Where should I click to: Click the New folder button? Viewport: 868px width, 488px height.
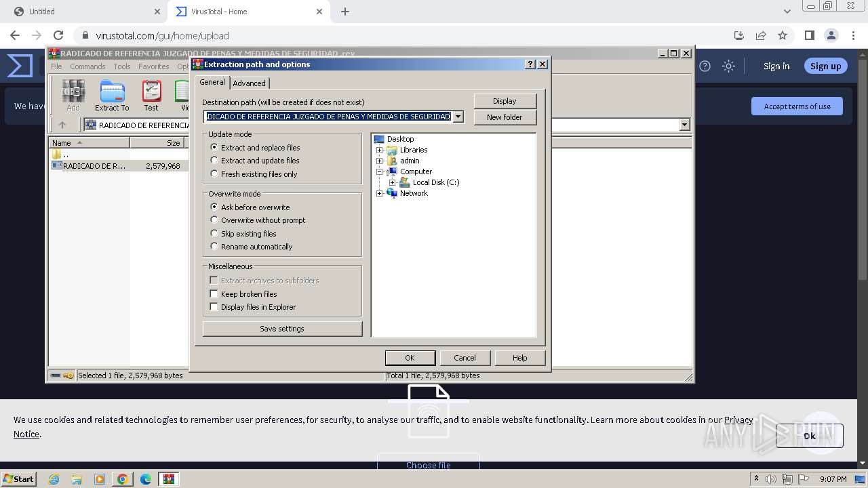[505, 117]
